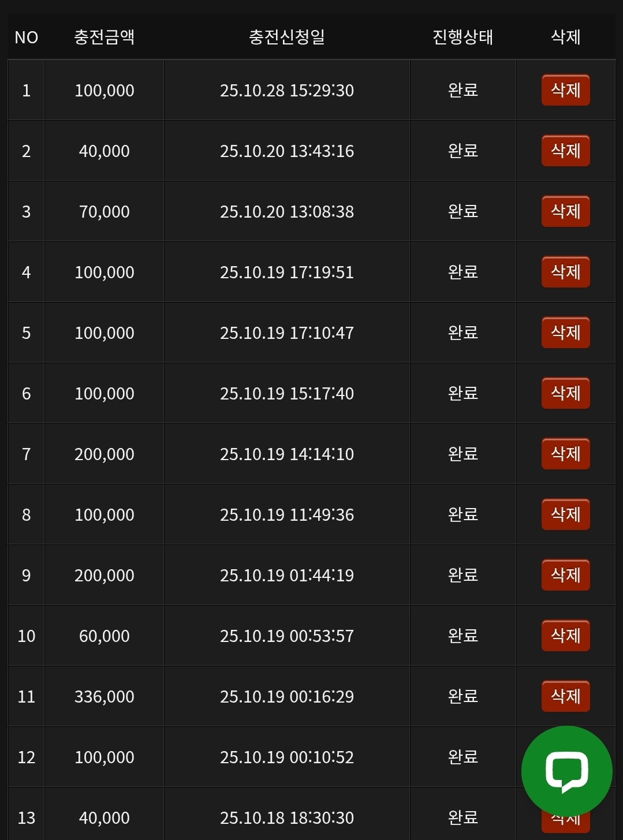The image size is (623, 840).
Task: Delete the 60,000 charge in row 10
Action: [565, 636]
